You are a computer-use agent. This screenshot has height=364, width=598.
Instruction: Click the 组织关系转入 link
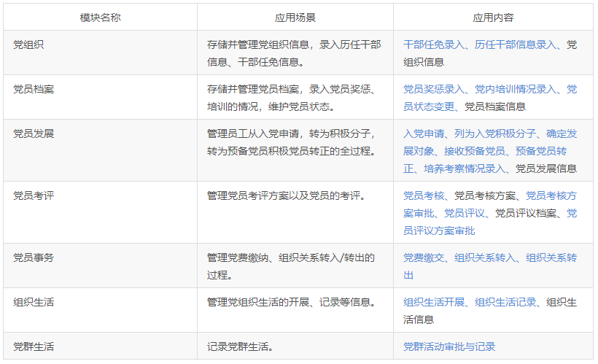pos(485,257)
